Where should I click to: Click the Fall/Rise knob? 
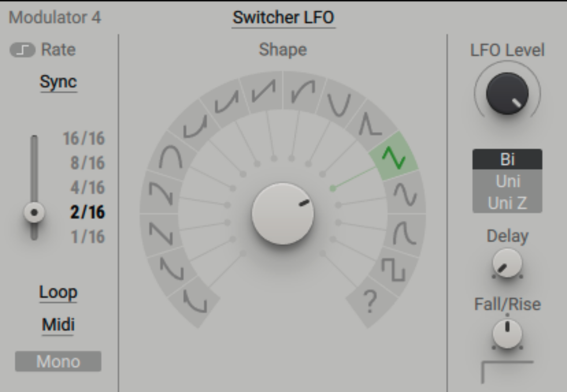pyautogui.click(x=507, y=334)
